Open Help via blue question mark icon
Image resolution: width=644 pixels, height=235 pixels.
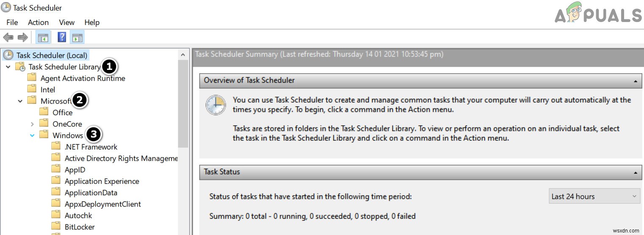click(62, 37)
